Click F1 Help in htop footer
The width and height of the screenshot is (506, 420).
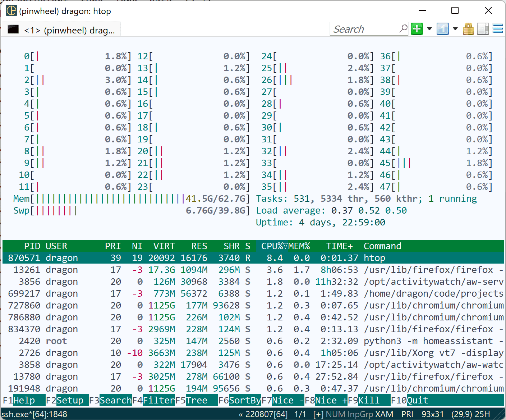tap(24, 400)
